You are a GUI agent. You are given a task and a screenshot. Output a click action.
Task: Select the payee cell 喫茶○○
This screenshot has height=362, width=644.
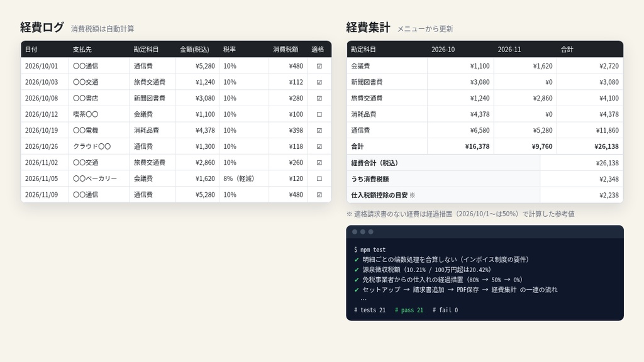pos(99,114)
